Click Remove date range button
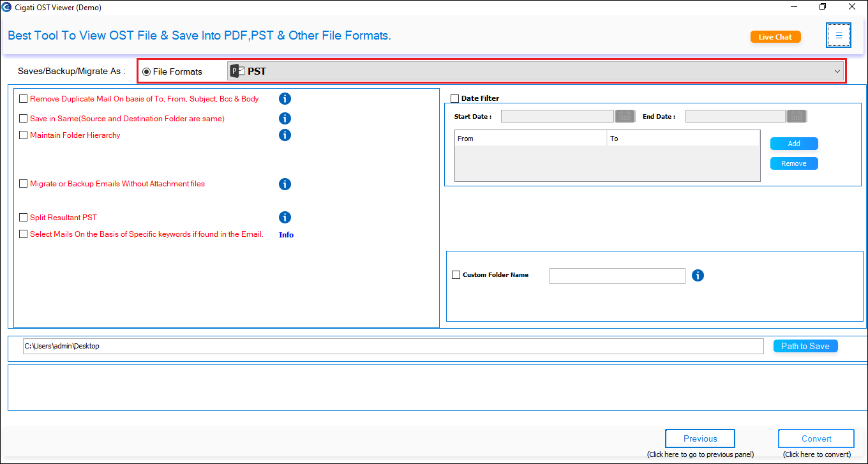Viewport: 868px width, 464px height. tap(794, 163)
